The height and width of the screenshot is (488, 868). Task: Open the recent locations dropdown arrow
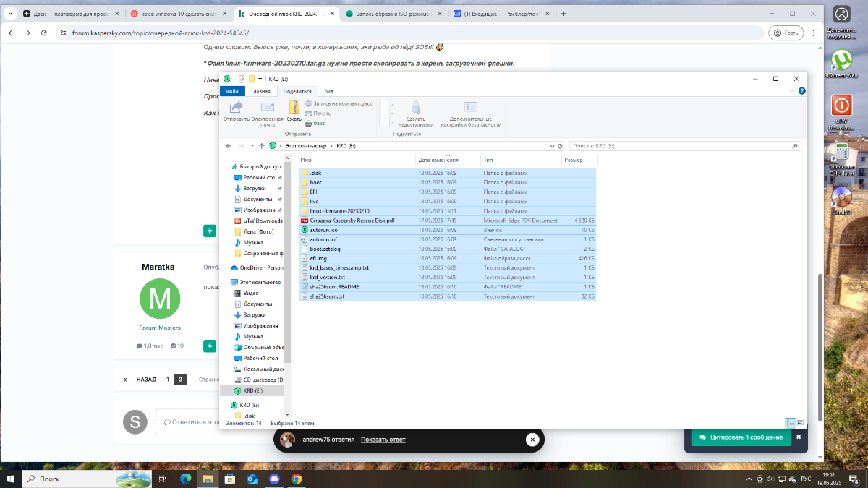252,146
